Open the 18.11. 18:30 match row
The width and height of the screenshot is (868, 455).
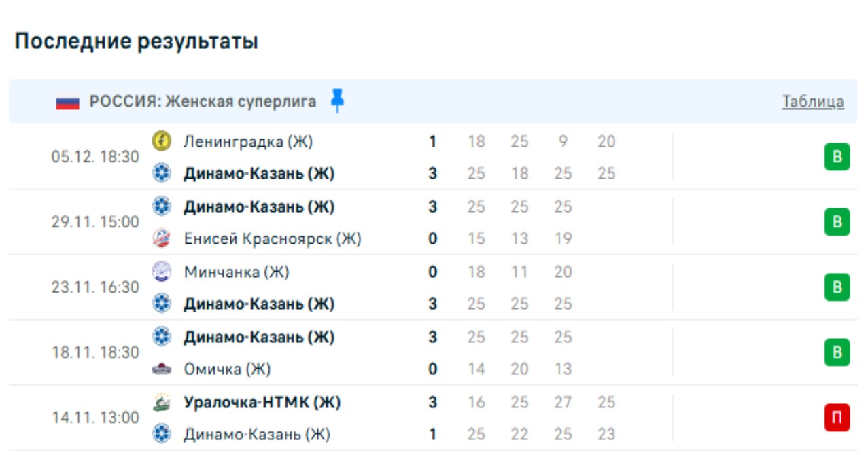[95, 352]
